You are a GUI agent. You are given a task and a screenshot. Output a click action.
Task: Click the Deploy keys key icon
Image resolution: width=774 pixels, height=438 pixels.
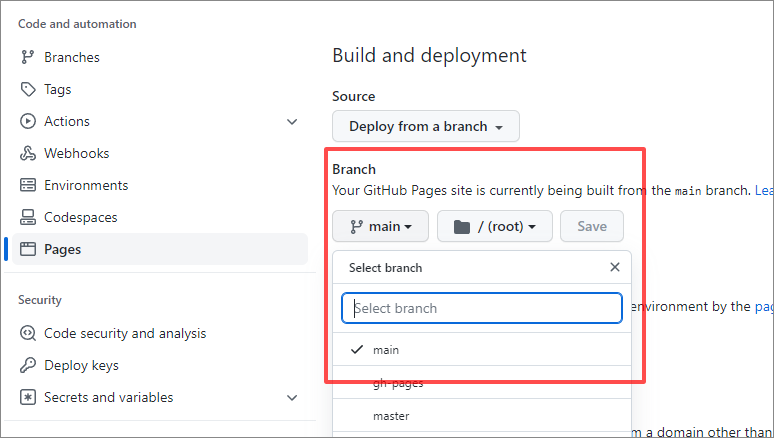tap(28, 365)
